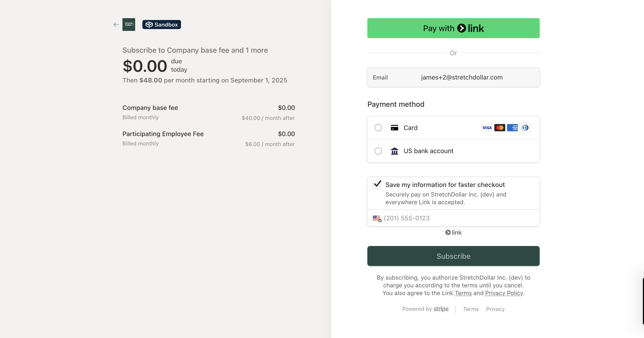This screenshot has width=644, height=338.
Task: Click the American Express icon
Action: point(512,128)
